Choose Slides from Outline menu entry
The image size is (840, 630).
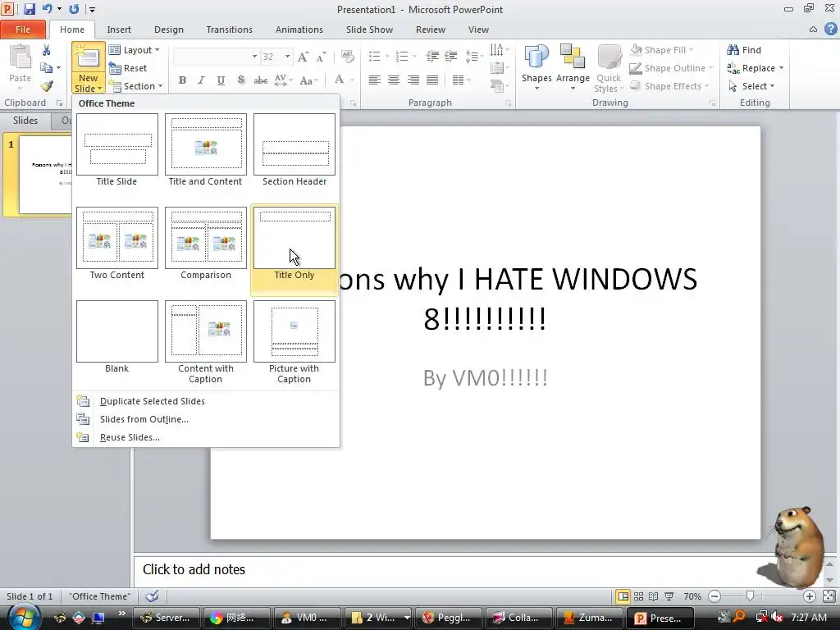coord(144,419)
